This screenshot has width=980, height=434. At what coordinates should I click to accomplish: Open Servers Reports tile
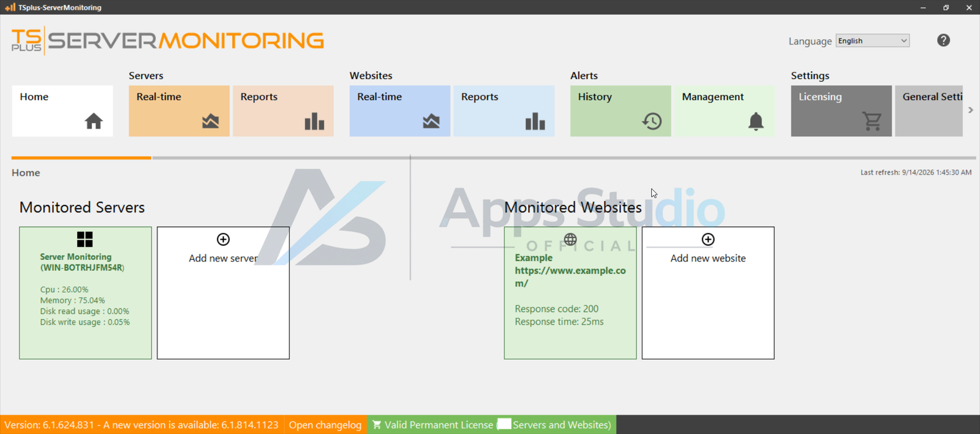point(283,111)
